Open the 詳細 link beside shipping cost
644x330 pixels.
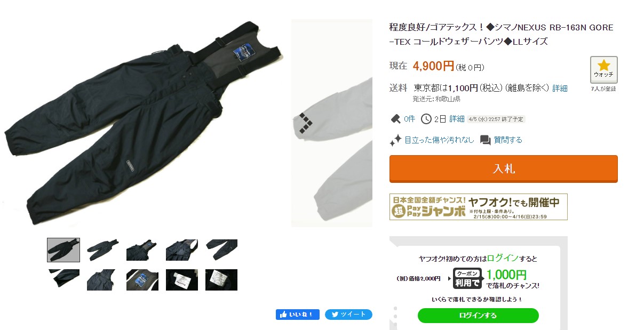[x=560, y=88]
